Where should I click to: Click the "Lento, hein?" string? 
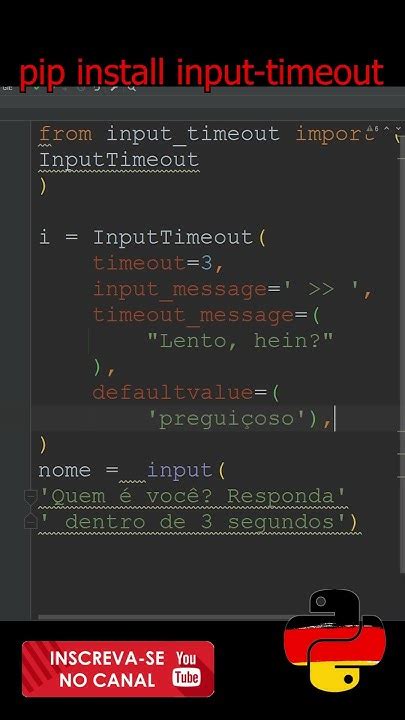click(240, 341)
